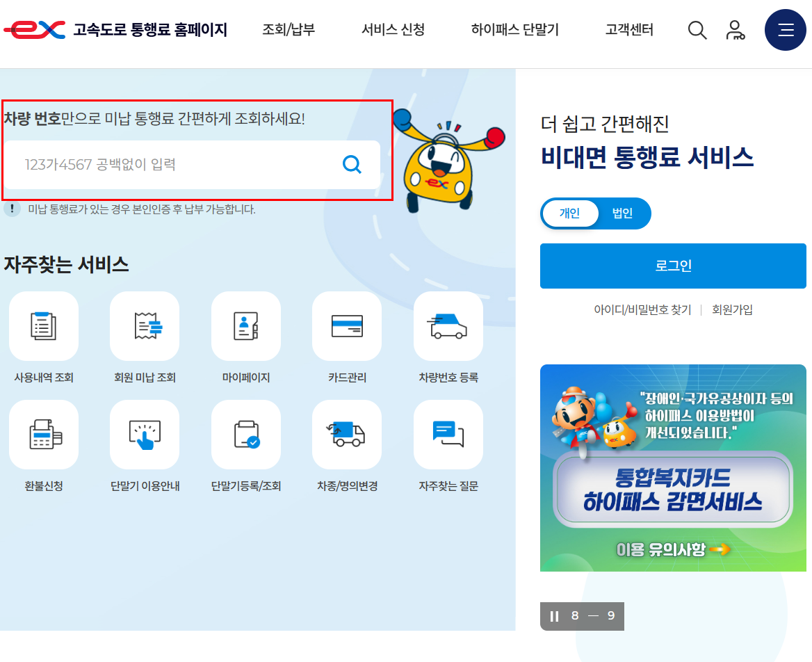Open 회원가입 link
This screenshot has height=662, width=812.
pyautogui.click(x=732, y=309)
